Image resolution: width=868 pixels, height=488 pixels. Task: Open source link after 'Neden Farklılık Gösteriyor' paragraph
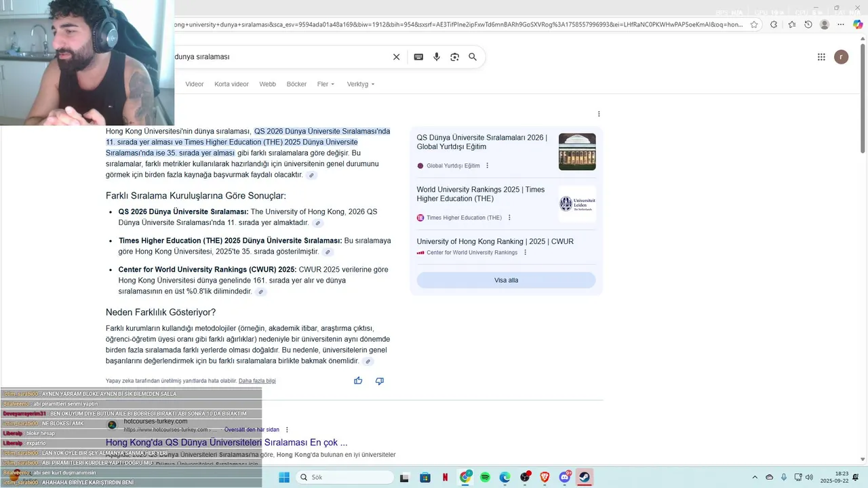point(368,361)
